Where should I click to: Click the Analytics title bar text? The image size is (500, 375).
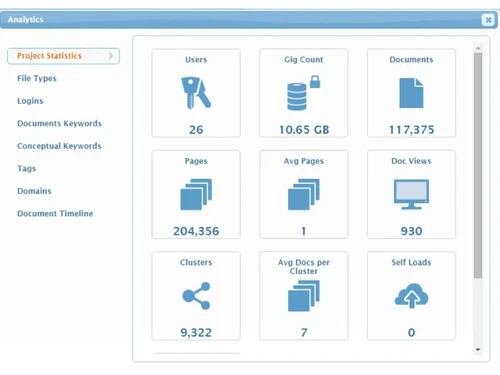pyautogui.click(x=26, y=20)
